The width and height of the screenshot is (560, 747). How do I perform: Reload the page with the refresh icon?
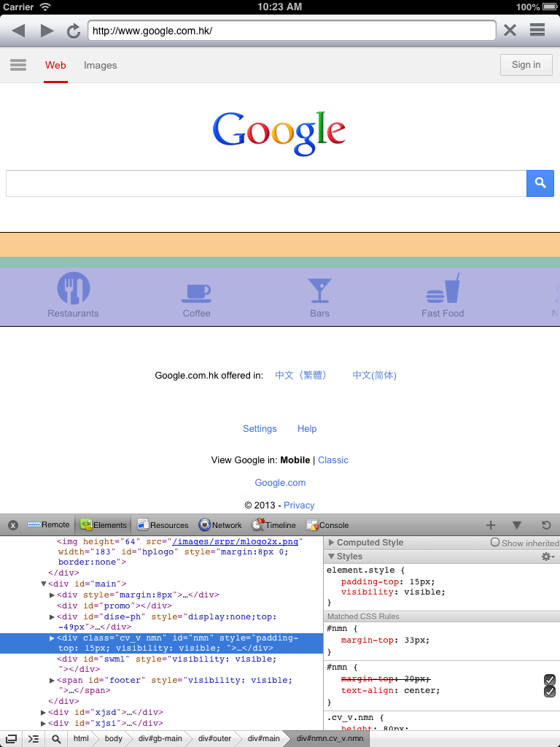point(74,31)
